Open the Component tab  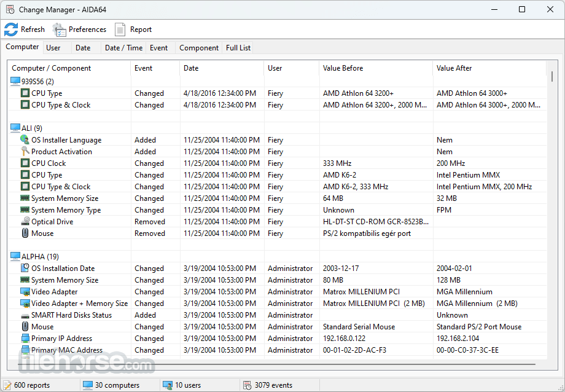click(199, 47)
